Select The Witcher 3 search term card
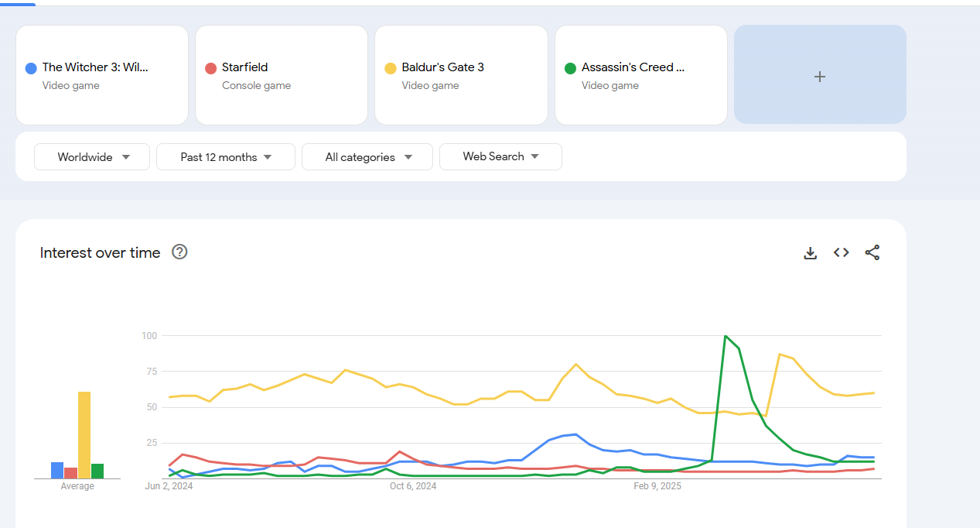The image size is (980, 528). coord(102,75)
